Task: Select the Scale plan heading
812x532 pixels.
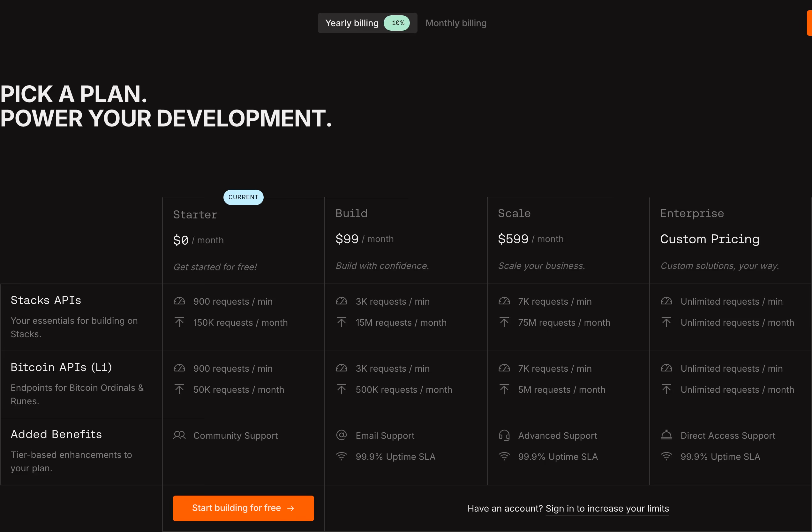Action: coord(514,213)
